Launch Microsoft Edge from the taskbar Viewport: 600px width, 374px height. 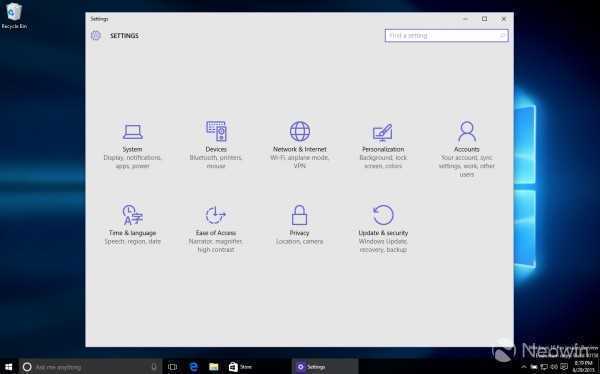click(x=194, y=367)
